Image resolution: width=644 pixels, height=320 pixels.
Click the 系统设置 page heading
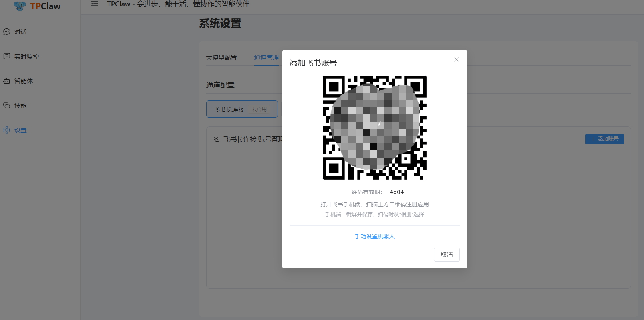coord(220,24)
